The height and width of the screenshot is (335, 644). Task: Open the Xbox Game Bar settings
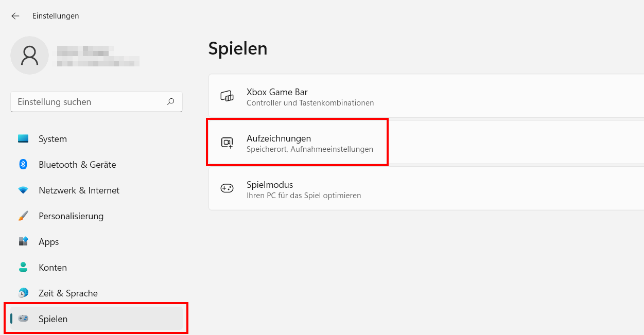[426, 96]
